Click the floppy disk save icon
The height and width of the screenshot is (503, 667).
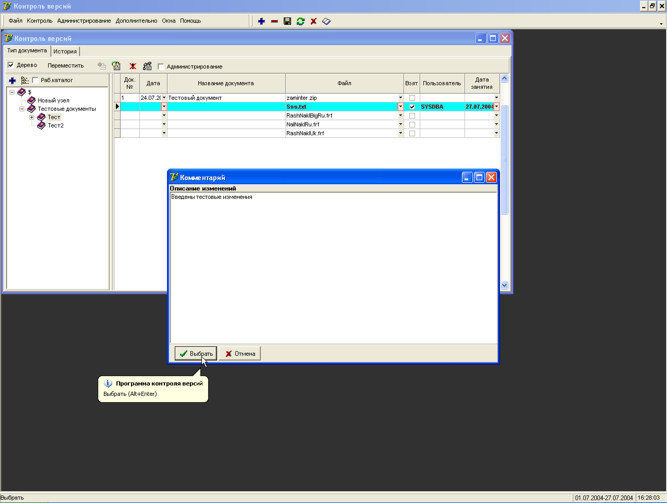287,21
